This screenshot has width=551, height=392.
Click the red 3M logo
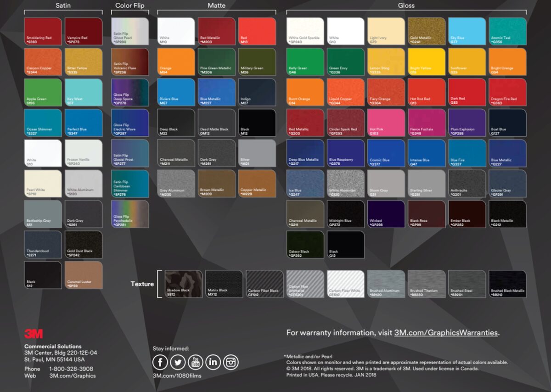coord(34,334)
